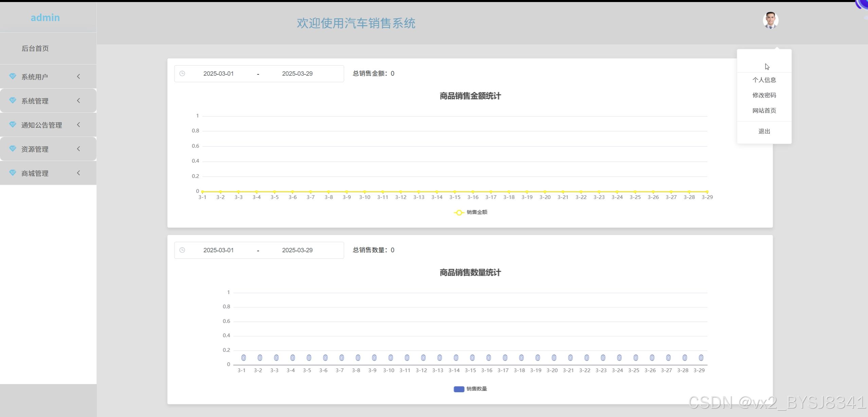This screenshot has height=417, width=868.
Task: Click the diamond icon beside 系统用户
Action: click(x=13, y=76)
